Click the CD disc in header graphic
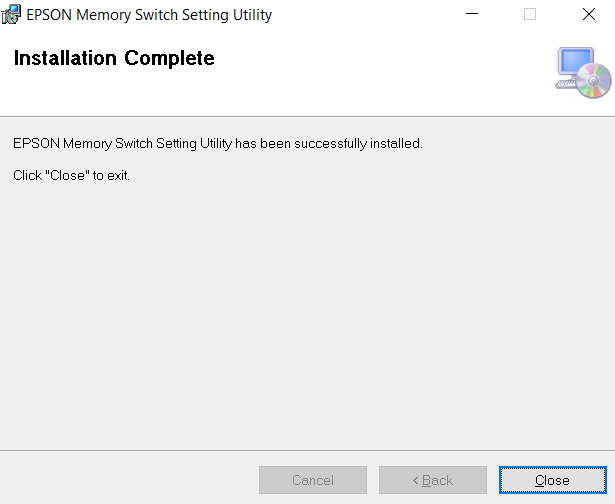The height and width of the screenshot is (504, 615). (595, 82)
